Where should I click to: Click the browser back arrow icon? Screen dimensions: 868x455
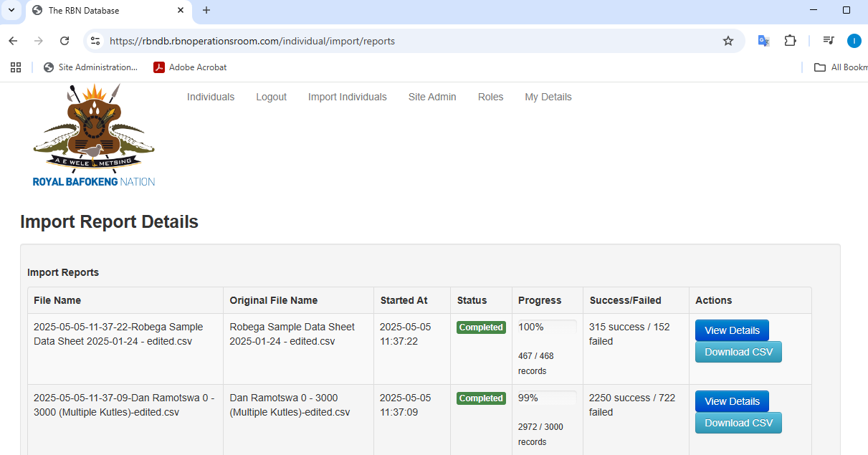13,41
